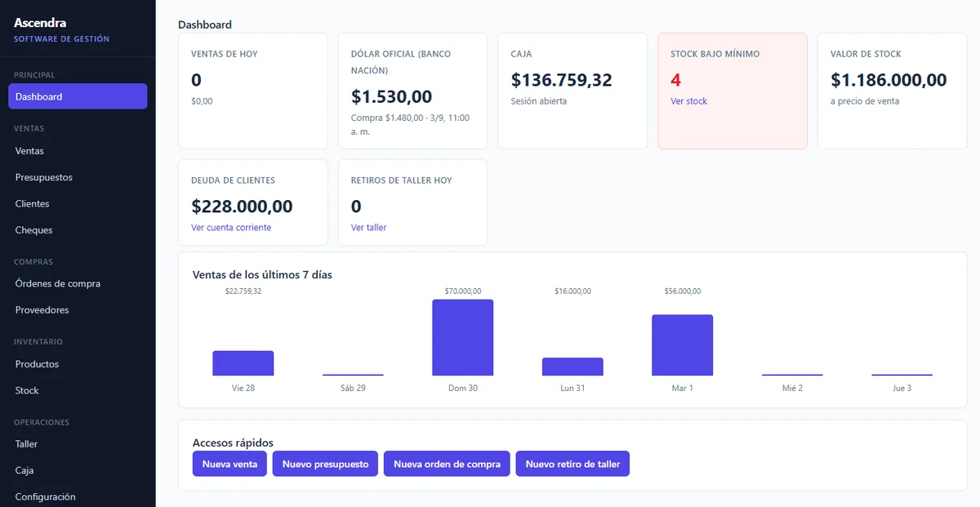
Task: Click the Sesión abierta status text
Action: [x=539, y=101]
